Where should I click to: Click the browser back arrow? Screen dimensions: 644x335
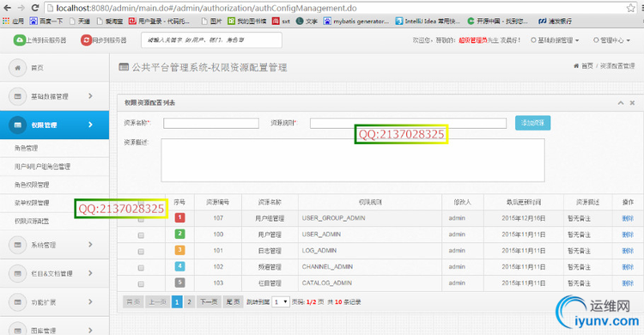coord(7,8)
